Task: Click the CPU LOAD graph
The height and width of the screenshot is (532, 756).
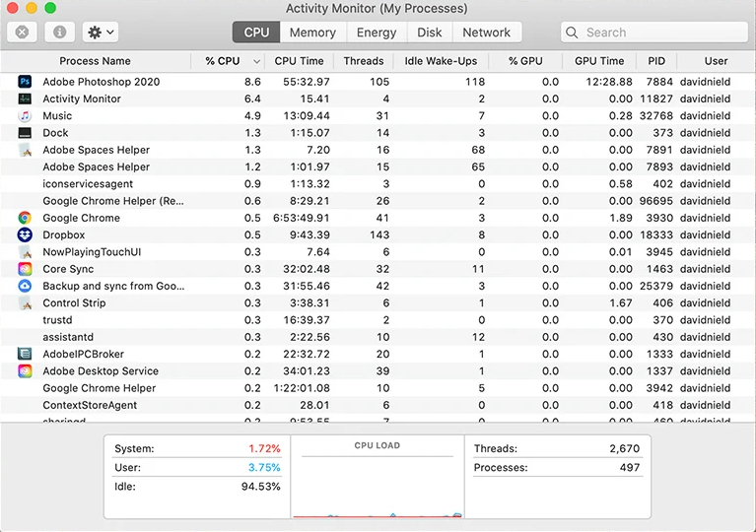Action: click(x=378, y=477)
